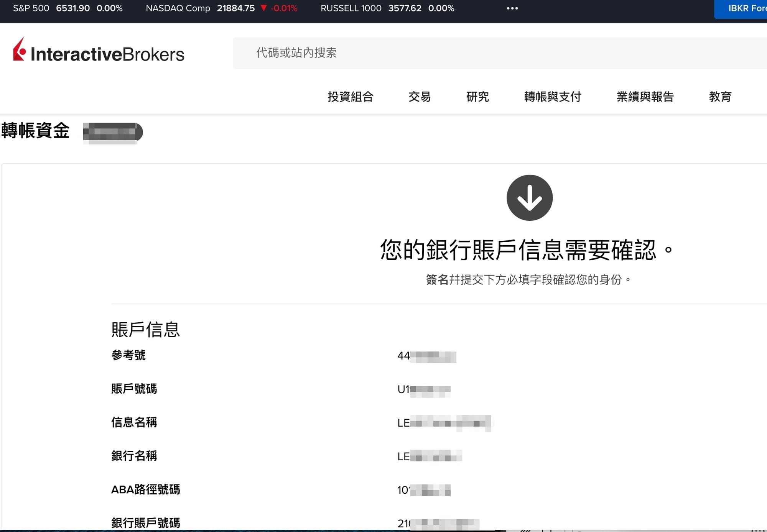Click the 賬戶信息 section heading
The width and height of the screenshot is (767, 532).
point(145,329)
